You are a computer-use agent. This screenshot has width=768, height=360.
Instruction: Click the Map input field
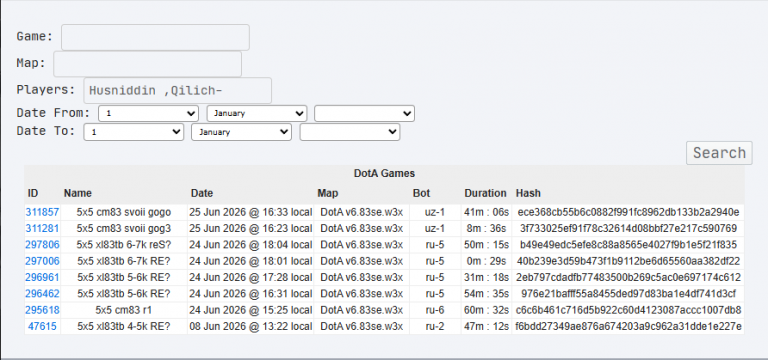147,64
